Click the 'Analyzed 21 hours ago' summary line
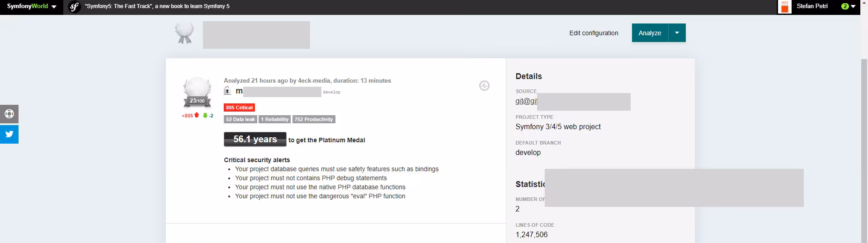Screen dimensions: 868x243 (307, 80)
